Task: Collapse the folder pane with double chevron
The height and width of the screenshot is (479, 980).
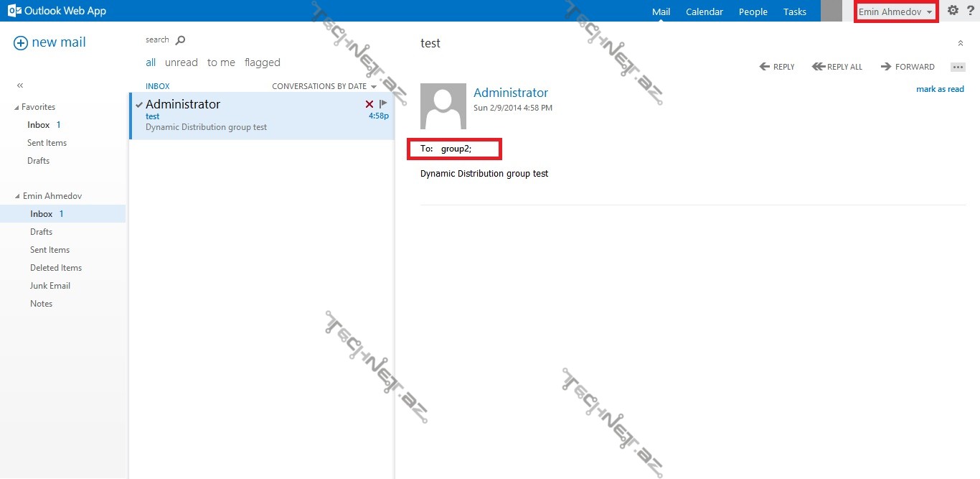Action: pos(20,85)
